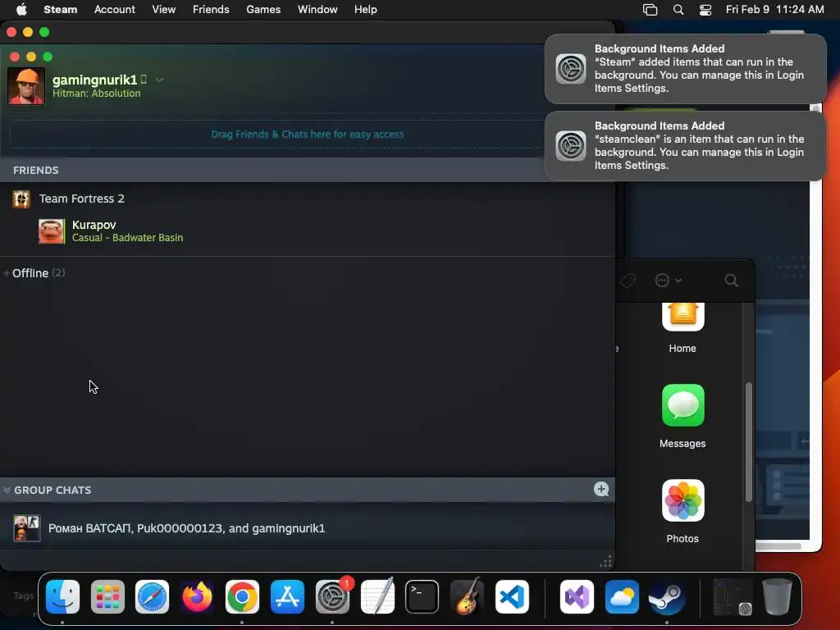Launch Safari from the Dock
The image size is (840, 630).
pos(152,597)
